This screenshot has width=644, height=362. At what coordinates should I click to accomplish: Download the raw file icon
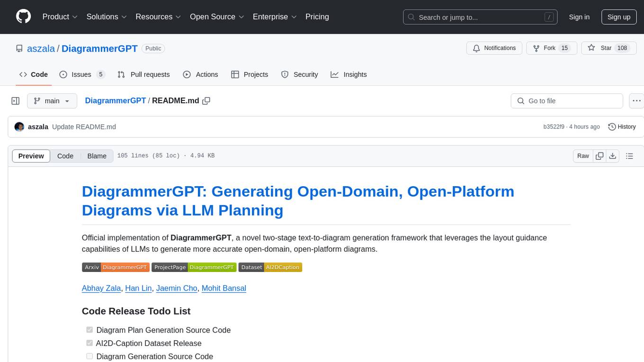coord(612,156)
